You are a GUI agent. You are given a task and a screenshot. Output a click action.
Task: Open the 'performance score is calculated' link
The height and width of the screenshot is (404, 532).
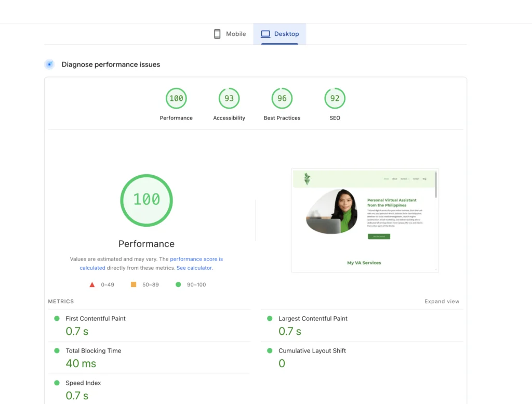tap(196, 259)
